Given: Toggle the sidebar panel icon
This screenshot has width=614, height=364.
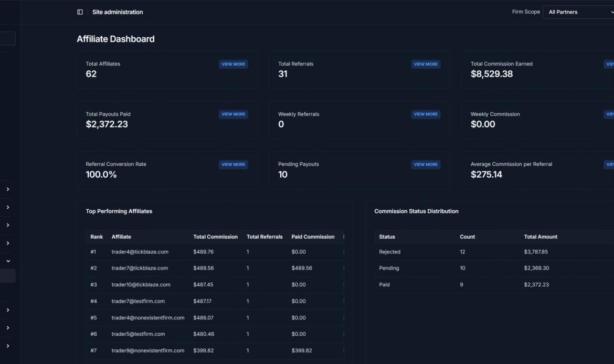Looking at the screenshot, I should (80, 12).
